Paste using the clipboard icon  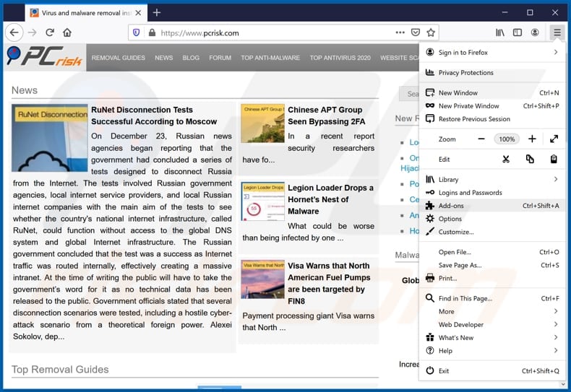coord(554,160)
